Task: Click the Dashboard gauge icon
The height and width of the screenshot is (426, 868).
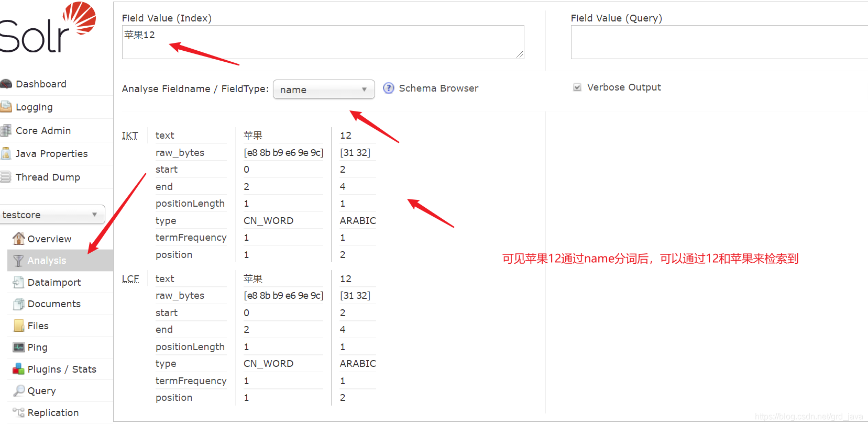Action: (6, 84)
